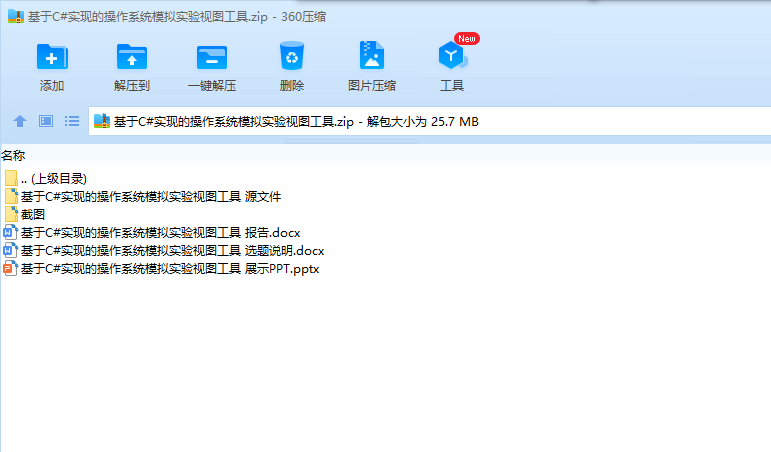Screen dimensions: 771x452
Task: Click the Word icon of 选题说明.docx
Action: 10,251
